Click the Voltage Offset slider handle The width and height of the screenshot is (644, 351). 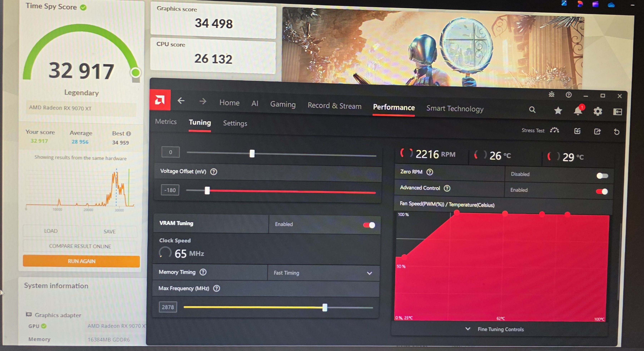[x=207, y=190]
